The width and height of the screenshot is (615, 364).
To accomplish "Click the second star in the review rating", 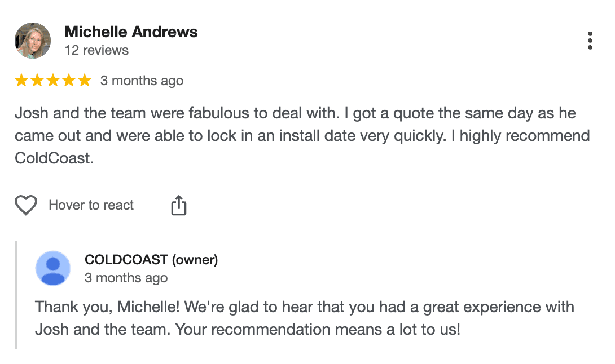I will click(36, 80).
